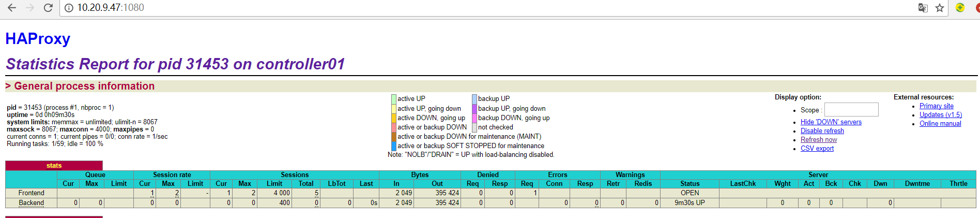Select the Backend Last session 0s cell
The width and height of the screenshot is (980, 218).
tap(366, 202)
